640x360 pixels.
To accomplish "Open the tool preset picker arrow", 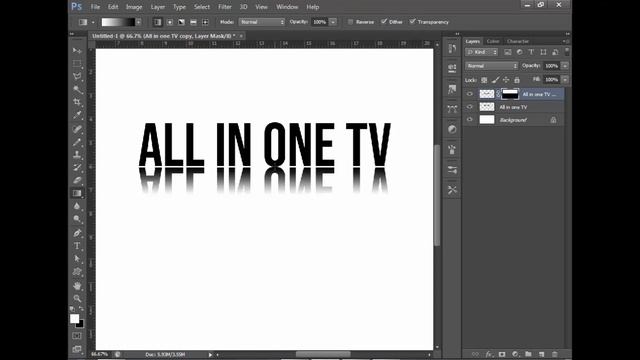I will tap(93, 22).
